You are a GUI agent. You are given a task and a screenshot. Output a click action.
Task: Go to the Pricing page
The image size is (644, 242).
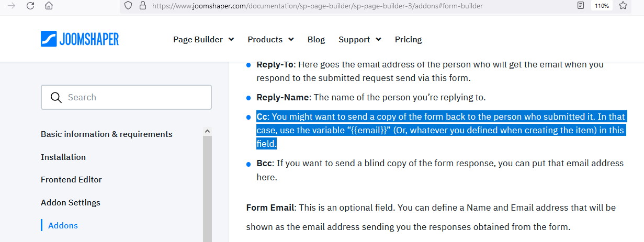tap(408, 40)
